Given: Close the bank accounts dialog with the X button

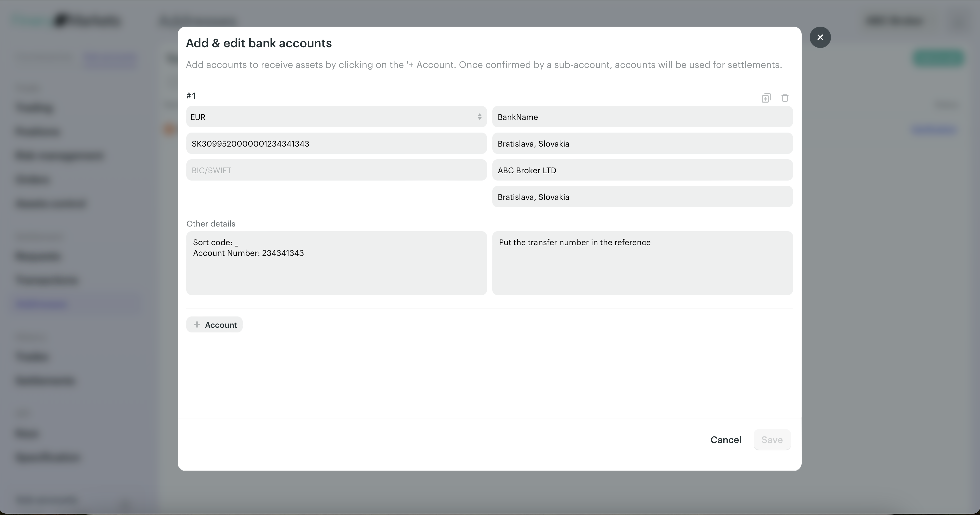Looking at the screenshot, I should coord(820,37).
